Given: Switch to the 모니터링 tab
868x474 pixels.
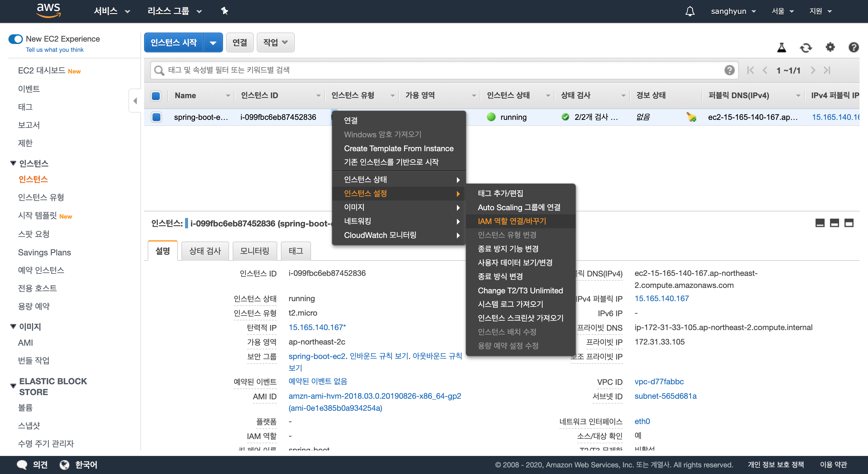Looking at the screenshot, I should (x=254, y=251).
